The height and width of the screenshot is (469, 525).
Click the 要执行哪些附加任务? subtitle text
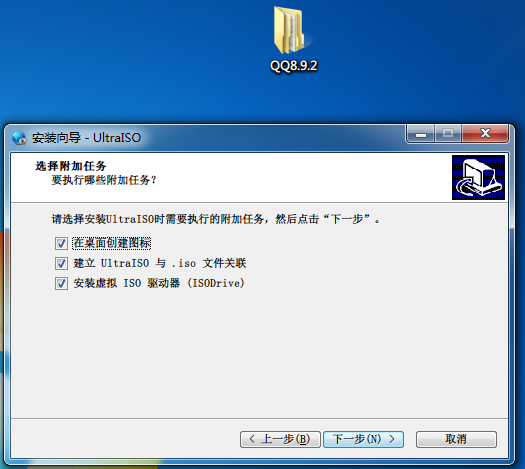click(104, 180)
